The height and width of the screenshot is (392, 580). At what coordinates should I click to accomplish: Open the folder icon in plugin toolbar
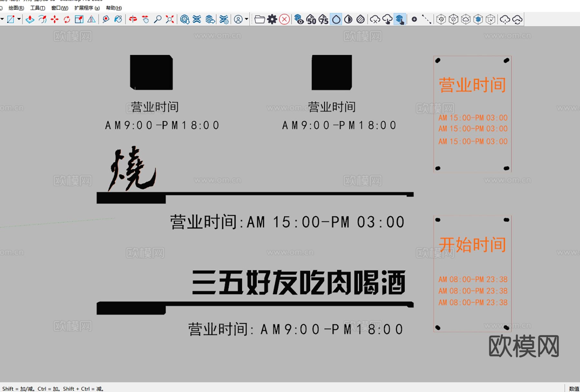pyautogui.click(x=260, y=19)
